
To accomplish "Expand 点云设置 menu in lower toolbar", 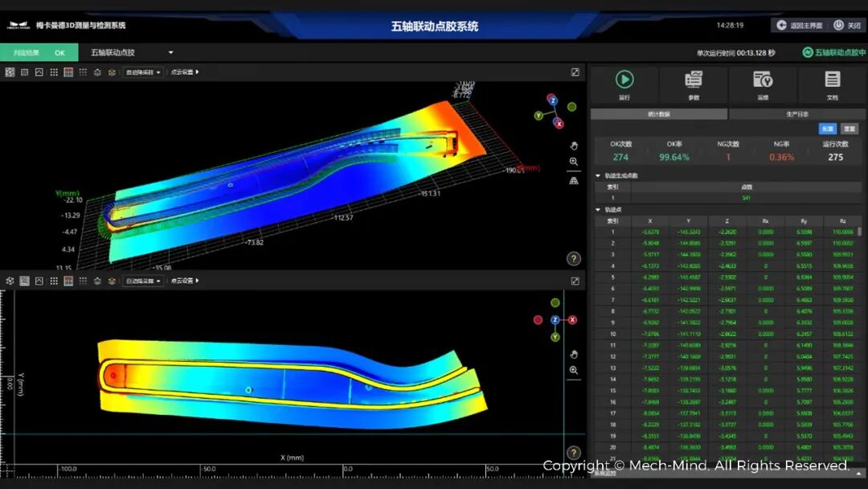I will coord(184,281).
